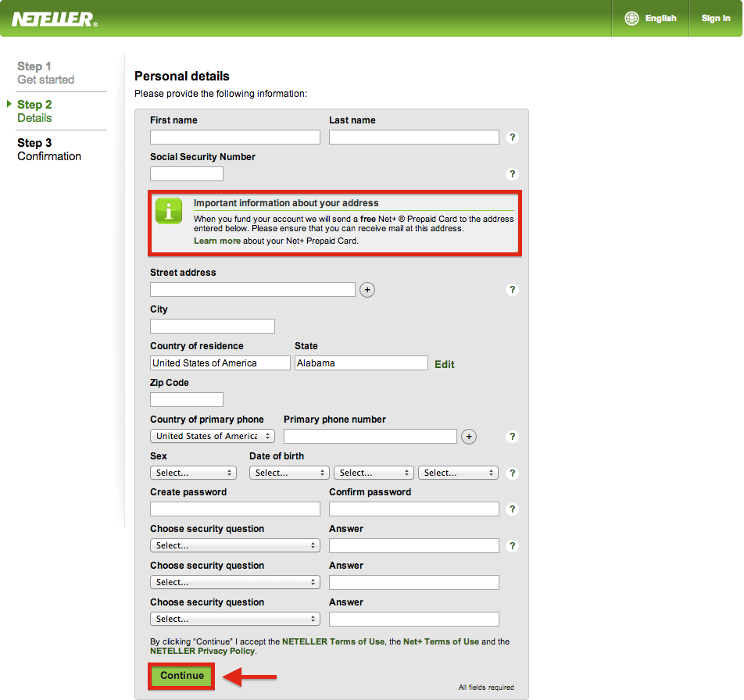The height and width of the screenshot is (700, 744).
Task: Open last Date of birth dropdown
Action: coord(458,473)
